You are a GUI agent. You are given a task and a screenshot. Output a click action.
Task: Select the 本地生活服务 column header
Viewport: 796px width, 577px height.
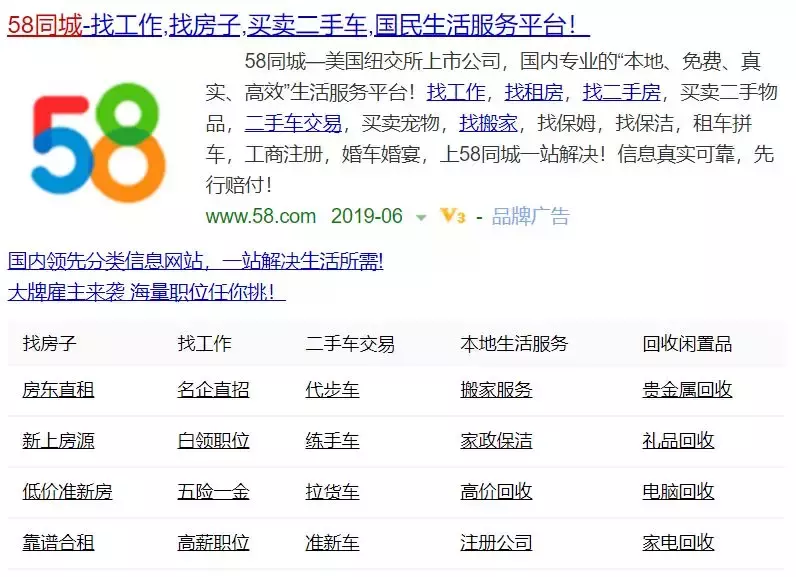click(514, 344)
